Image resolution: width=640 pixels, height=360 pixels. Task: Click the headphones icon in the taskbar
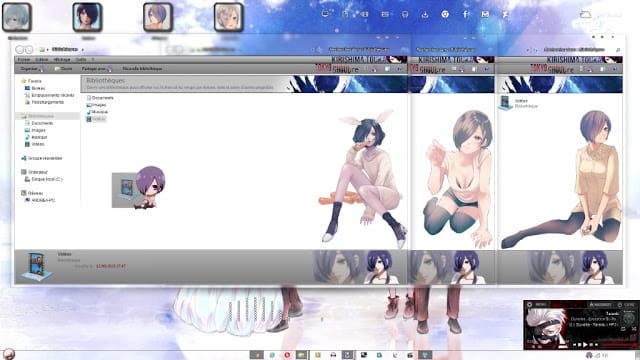333,355
